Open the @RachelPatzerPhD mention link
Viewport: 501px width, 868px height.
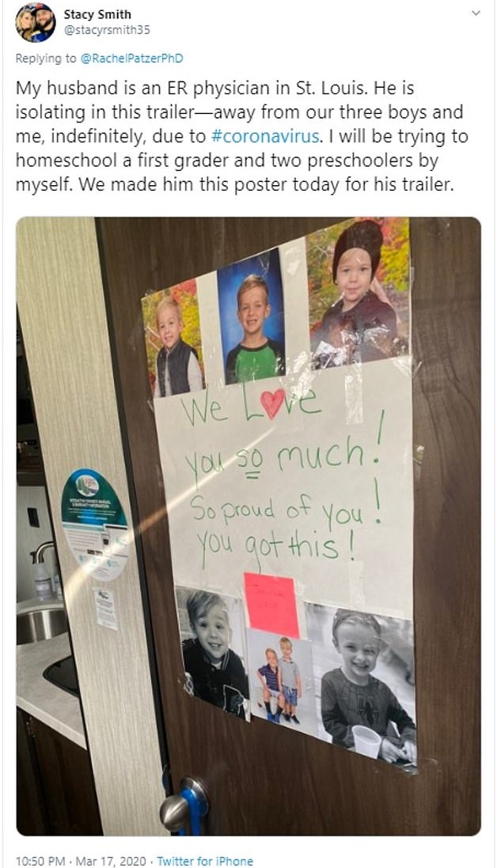pyautogui.click(x=131, y=58)
